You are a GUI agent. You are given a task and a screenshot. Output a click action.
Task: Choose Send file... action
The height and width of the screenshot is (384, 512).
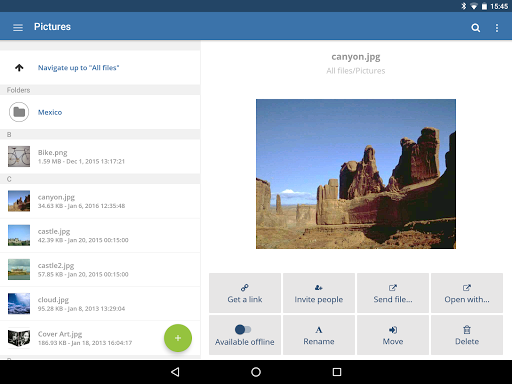(393, 293)
